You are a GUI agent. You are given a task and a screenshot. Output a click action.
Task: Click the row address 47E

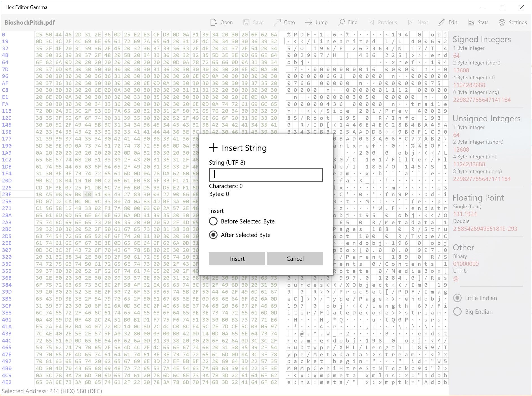click(7, 354)
